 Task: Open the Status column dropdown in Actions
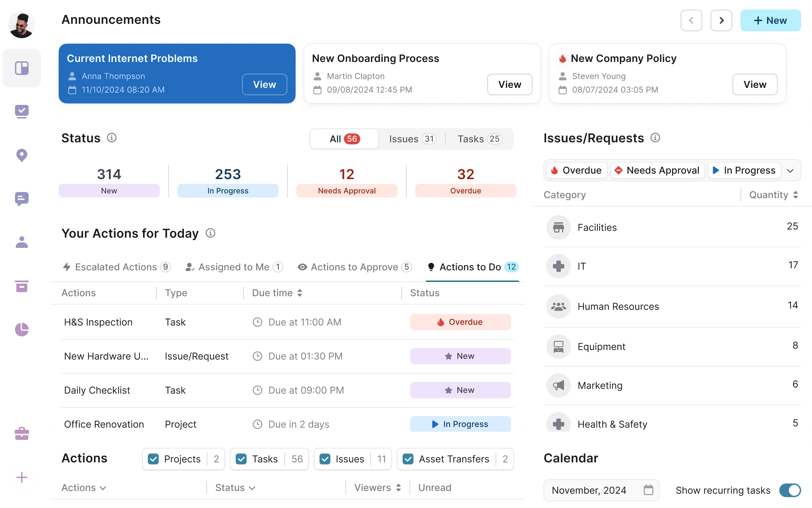click(235, 488)
